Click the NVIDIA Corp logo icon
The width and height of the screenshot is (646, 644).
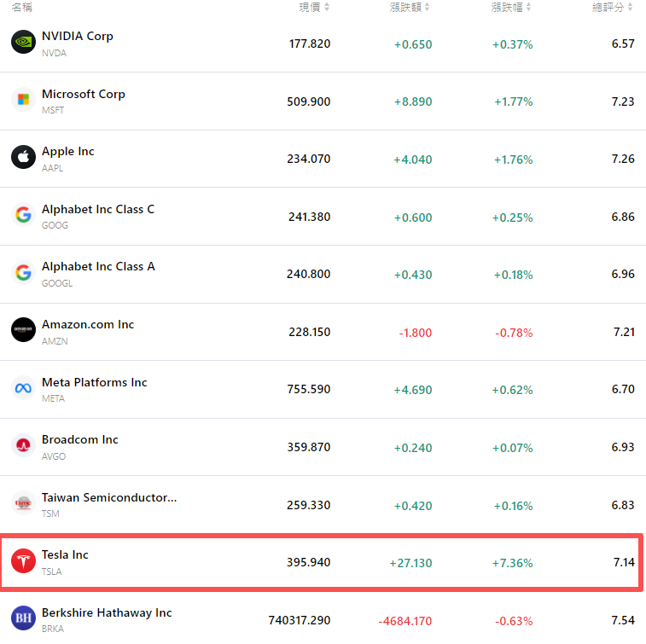point(23,43)
